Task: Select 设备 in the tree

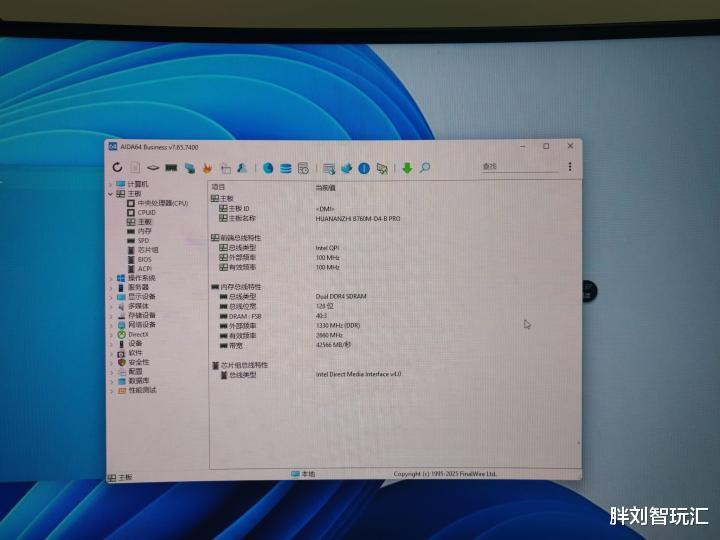Action: click(135, 343)
